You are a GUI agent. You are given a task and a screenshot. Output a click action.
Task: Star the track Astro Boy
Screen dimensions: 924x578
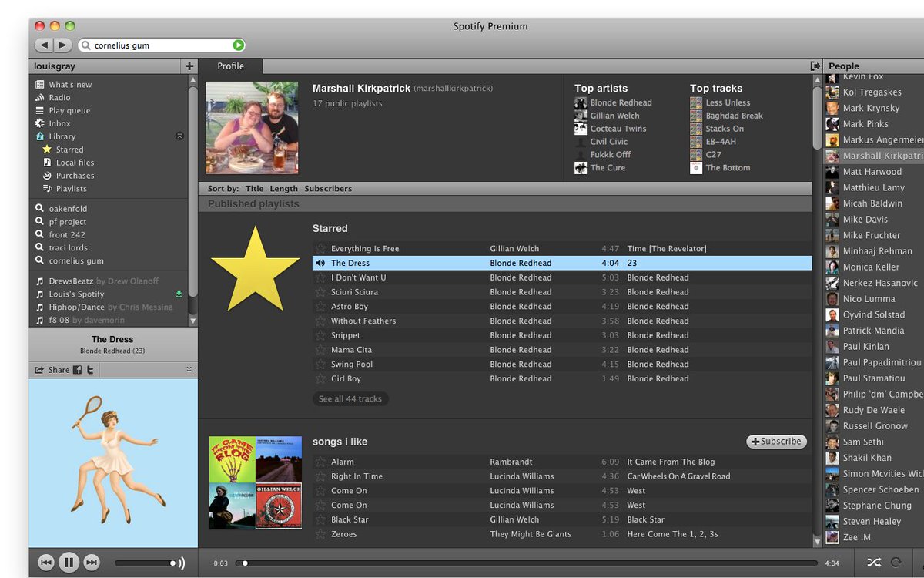320,307
